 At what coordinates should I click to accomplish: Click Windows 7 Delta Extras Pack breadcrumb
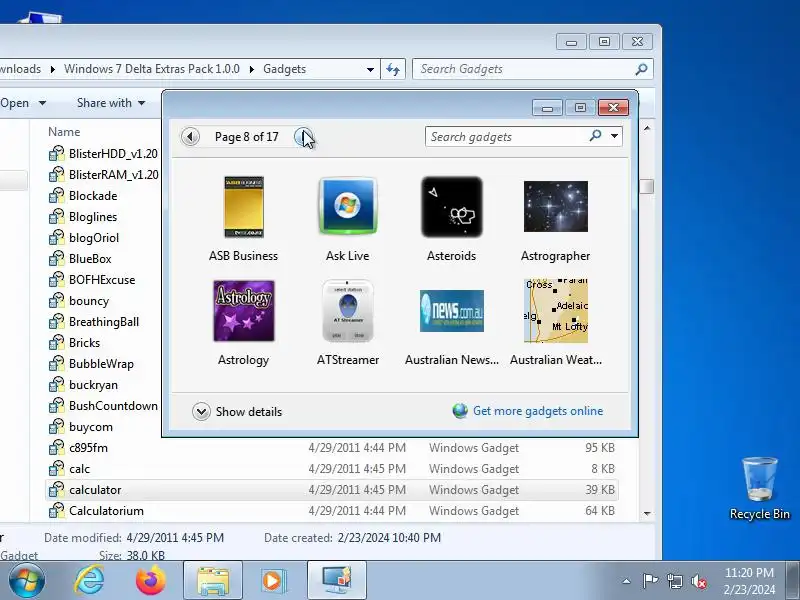(152, 69)
